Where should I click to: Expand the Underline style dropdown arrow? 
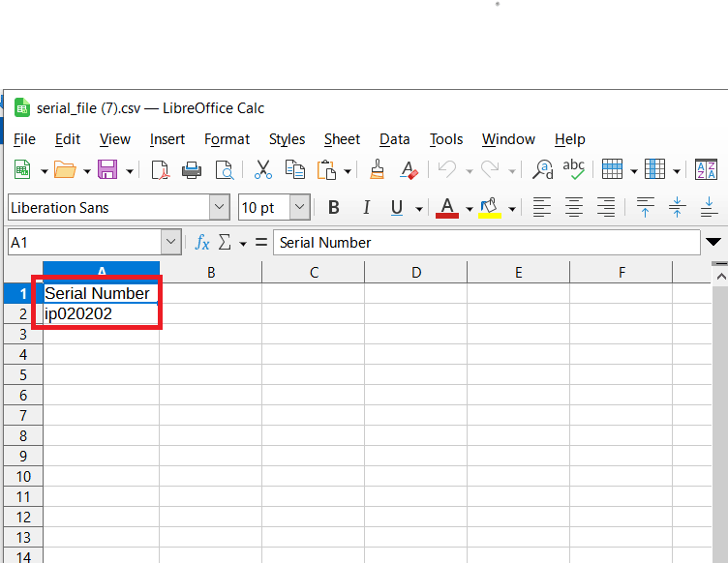pos(418,209)
